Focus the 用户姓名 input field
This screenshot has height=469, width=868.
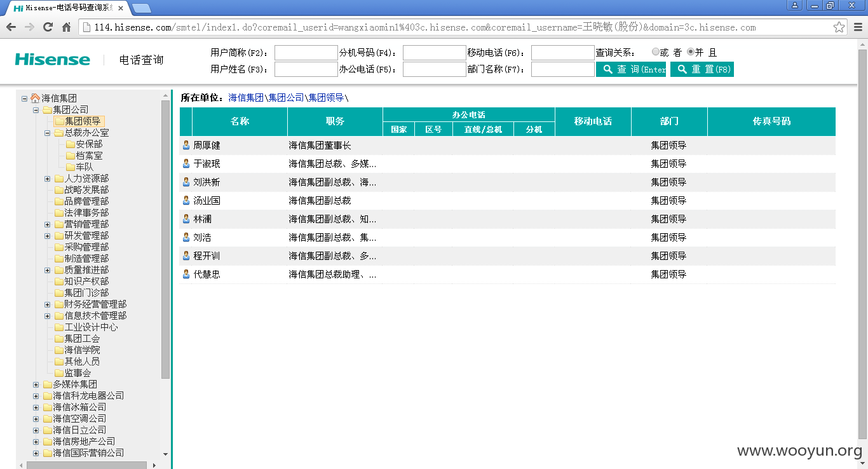tap(306, 69)
